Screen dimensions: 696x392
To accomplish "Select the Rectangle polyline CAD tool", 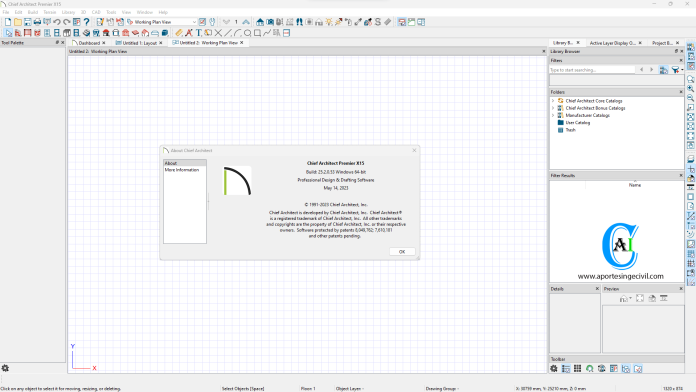I will (257, 33).
